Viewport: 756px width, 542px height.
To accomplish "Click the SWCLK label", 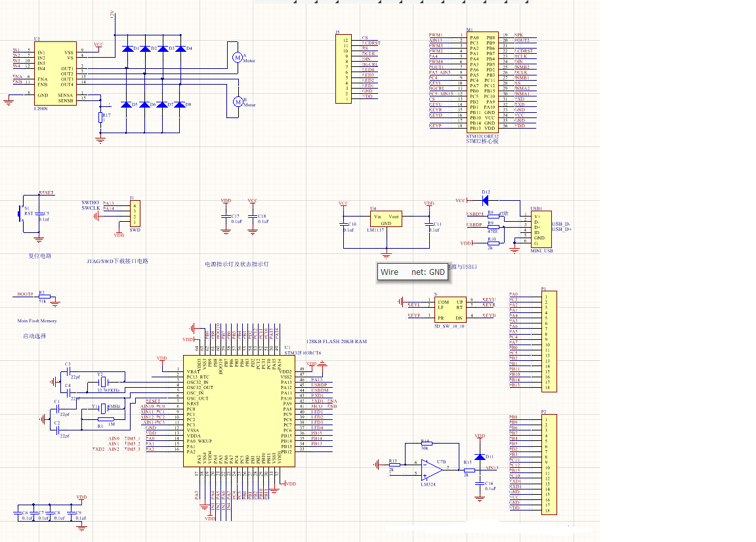I will click(x=91, y=208).
